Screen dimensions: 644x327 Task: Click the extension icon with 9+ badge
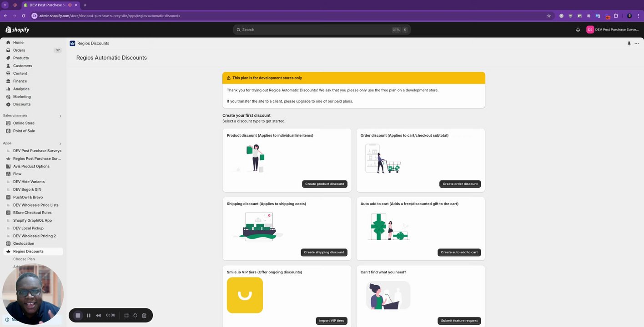pyautogui.click(x=607, y=16)
